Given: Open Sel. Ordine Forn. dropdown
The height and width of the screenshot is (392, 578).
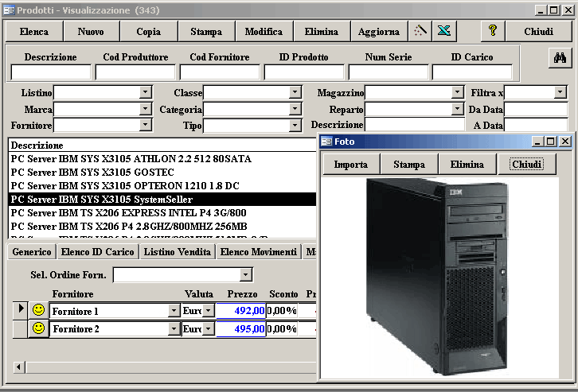Looking at the screenshot, I should point(245,274).
